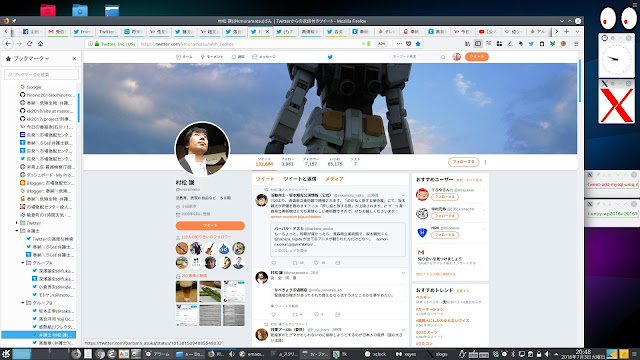Like the first retweeted tweet (heart)
Screen dimensions: 640x360
316,263
